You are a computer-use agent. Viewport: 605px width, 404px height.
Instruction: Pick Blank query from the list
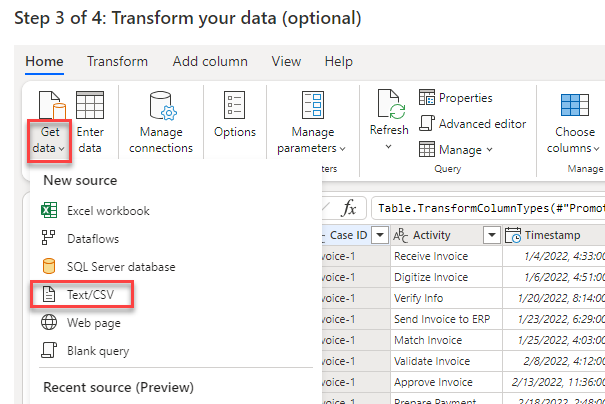[85, 351]
